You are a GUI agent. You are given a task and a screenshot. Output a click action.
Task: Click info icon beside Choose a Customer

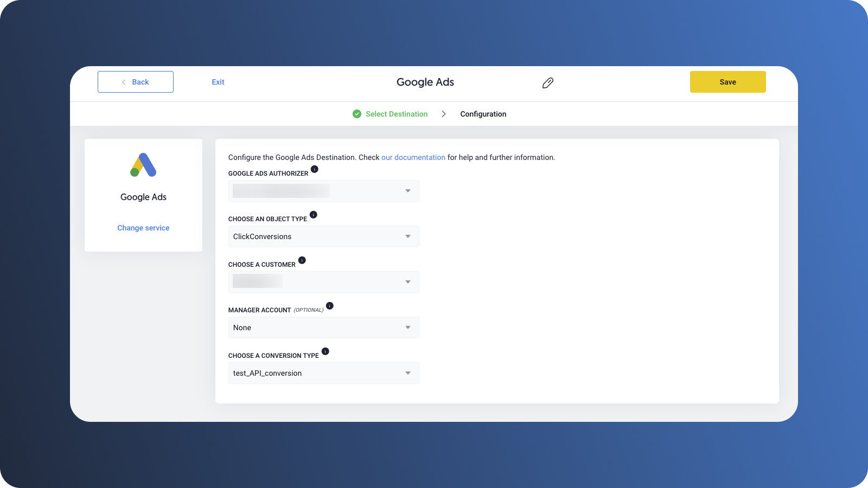[302, 260]
